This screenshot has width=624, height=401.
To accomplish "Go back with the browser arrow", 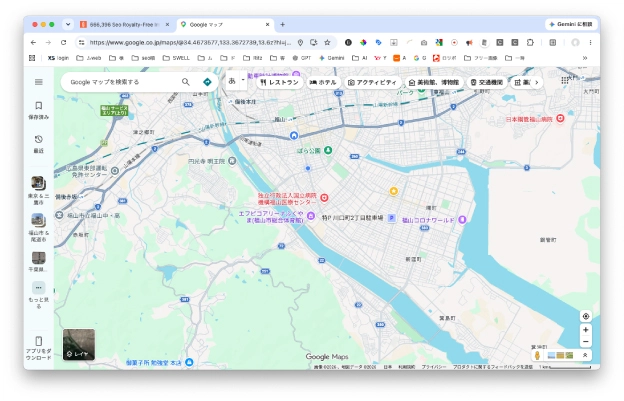I will click(33, 42).
